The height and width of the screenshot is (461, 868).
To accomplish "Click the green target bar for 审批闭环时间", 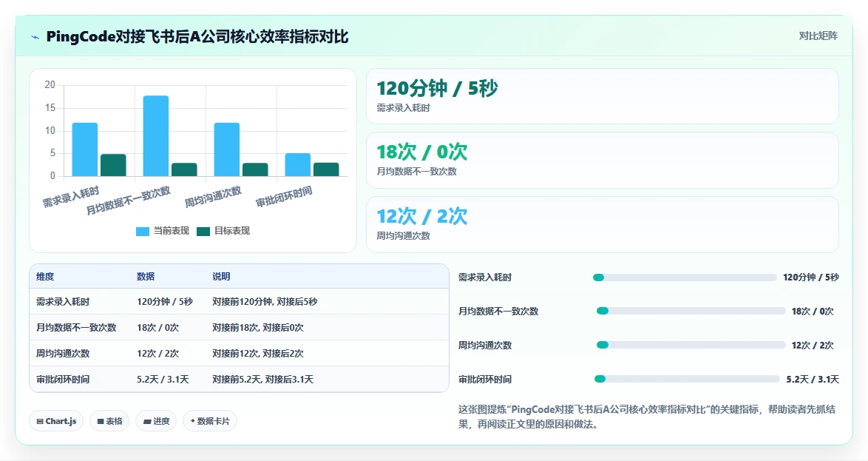I will [326, 169].
